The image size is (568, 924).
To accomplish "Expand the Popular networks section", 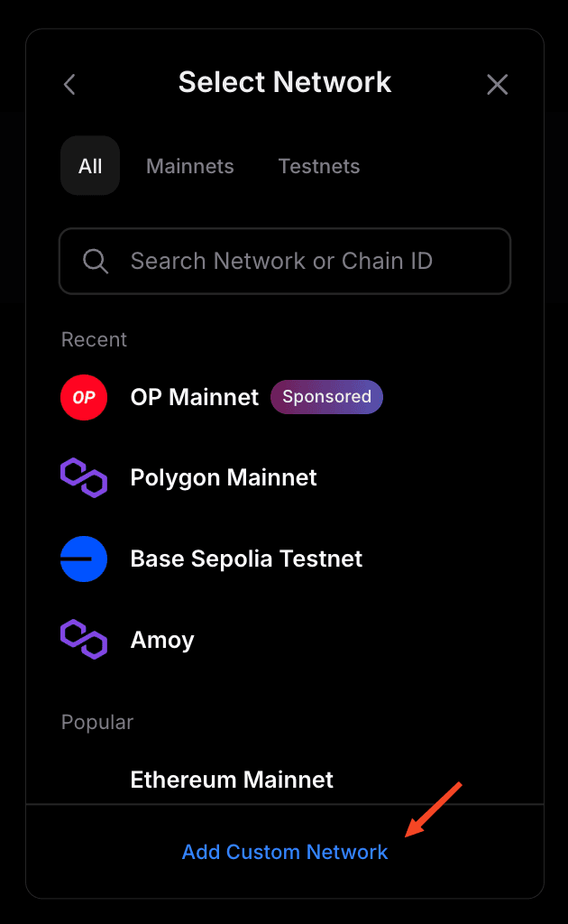I will 96,722.
